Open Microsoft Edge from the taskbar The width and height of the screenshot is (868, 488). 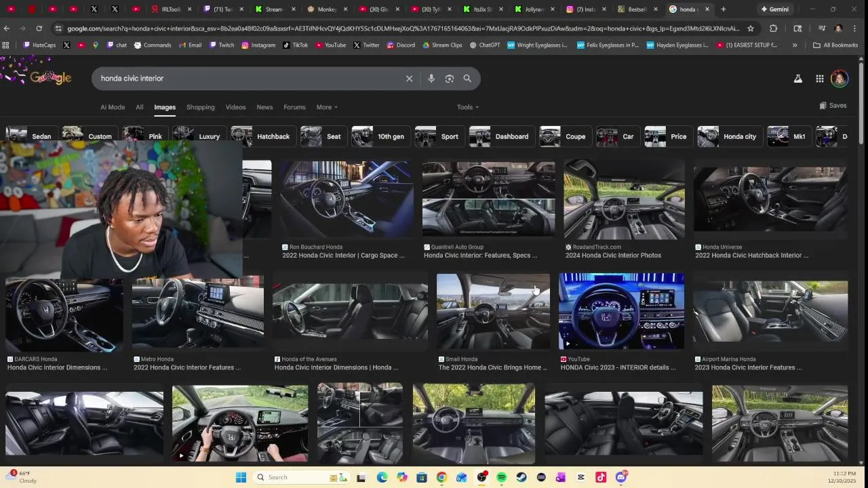coord(382,477)
